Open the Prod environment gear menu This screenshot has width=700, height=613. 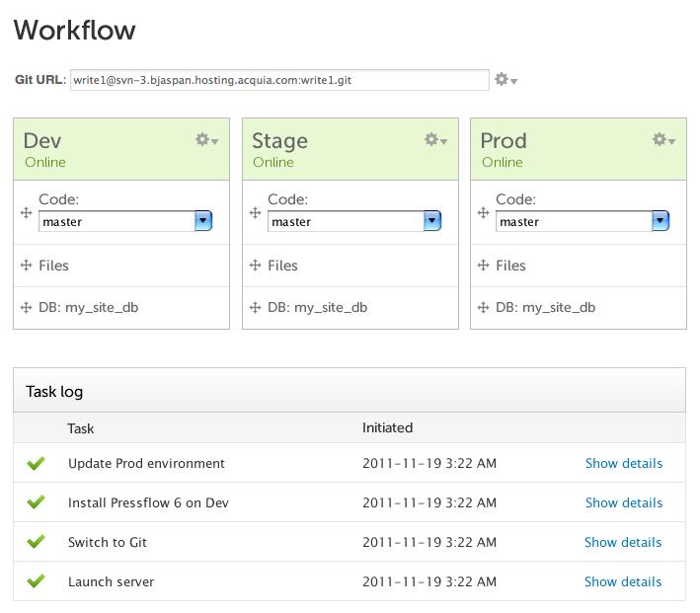tap(663, 141)
